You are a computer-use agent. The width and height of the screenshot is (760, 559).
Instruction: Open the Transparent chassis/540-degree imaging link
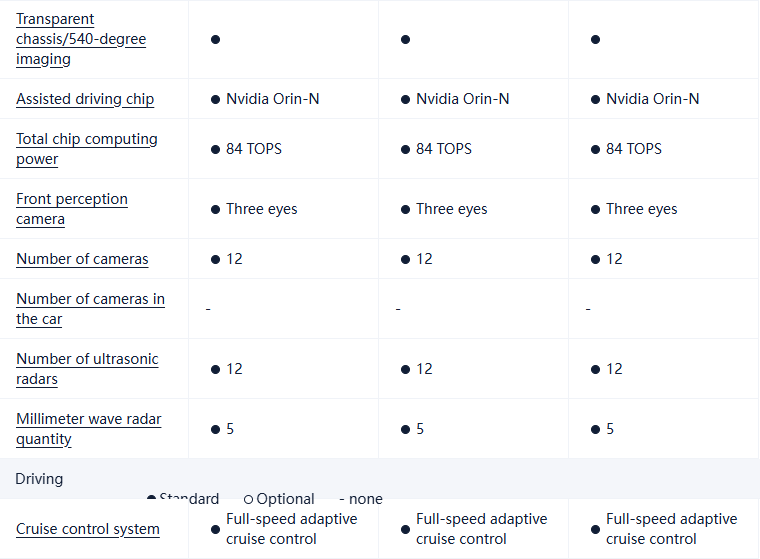pos(81,39)
